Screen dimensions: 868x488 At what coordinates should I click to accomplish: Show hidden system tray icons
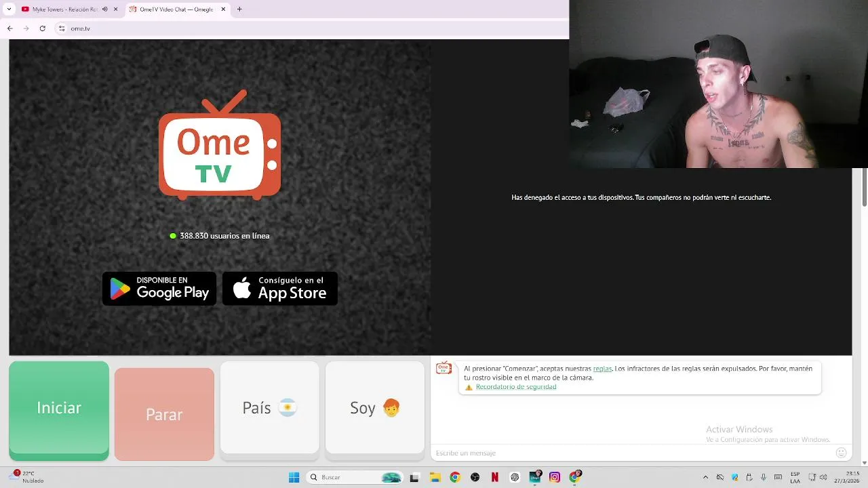705,477
